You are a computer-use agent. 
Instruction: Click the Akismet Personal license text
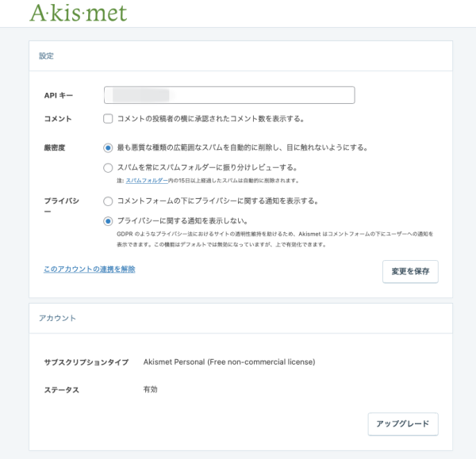[x=229, y=361]
